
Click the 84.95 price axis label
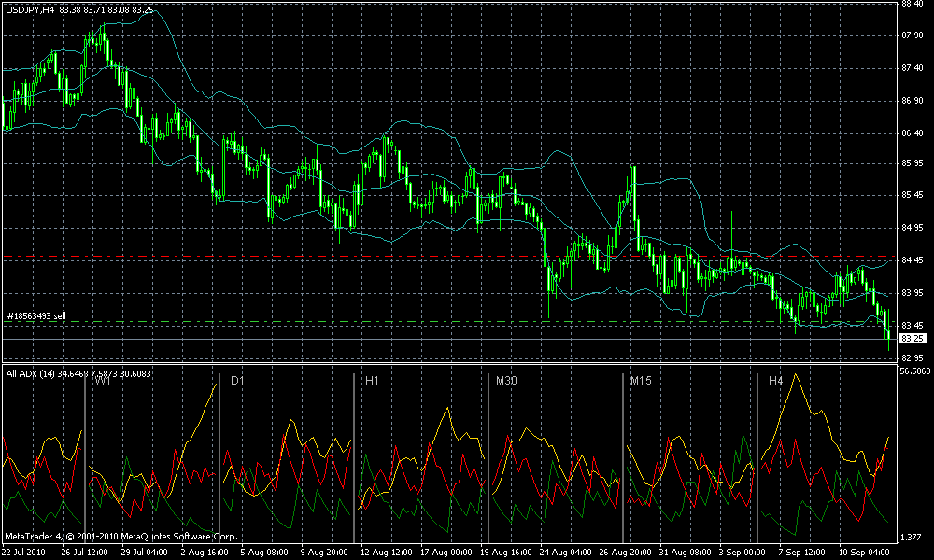(x=913, y=228)
